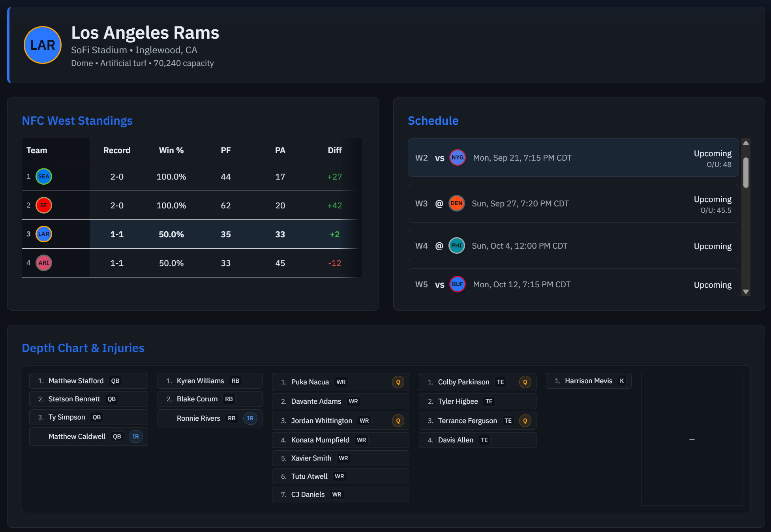The image size is (771, 532).
Task: Select Davis Allen TE entry
Action: 478,440
